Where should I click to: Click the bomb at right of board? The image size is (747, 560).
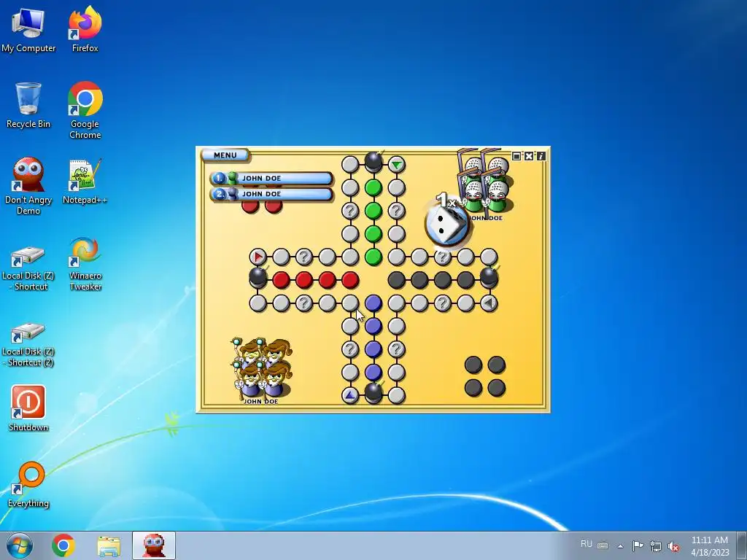click(x=489, y=277)
